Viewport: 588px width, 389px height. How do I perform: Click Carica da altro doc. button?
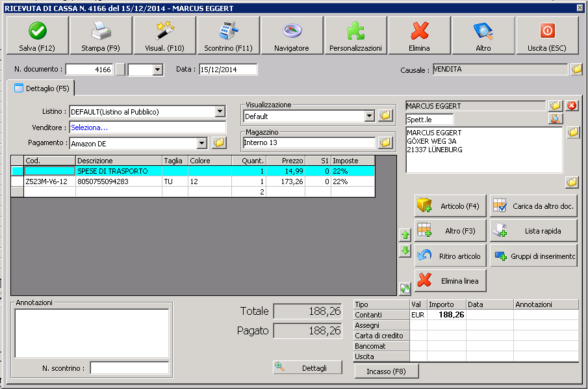click(533, 206)
